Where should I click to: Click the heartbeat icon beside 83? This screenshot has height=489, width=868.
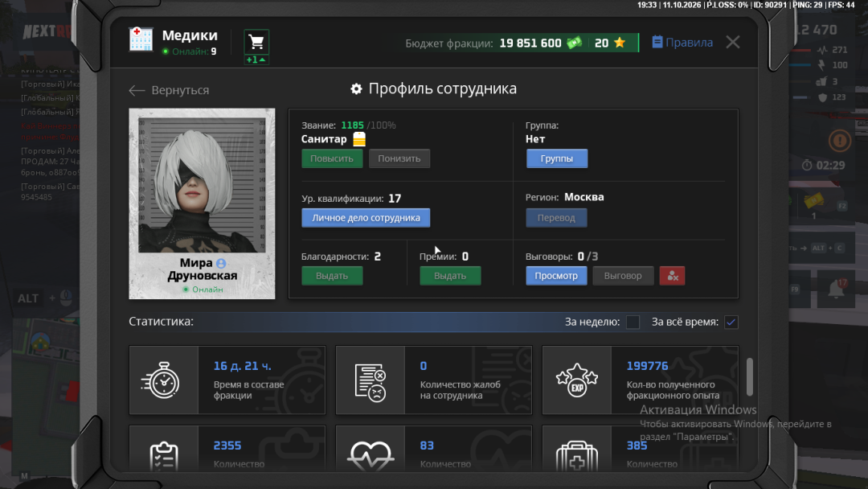click(371, 456)
